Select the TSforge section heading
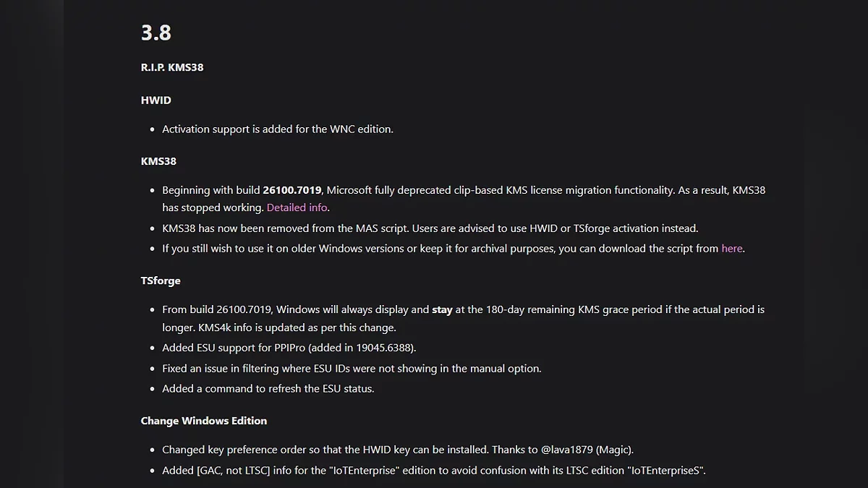This screenshot has width=868, height=488. 161,281
